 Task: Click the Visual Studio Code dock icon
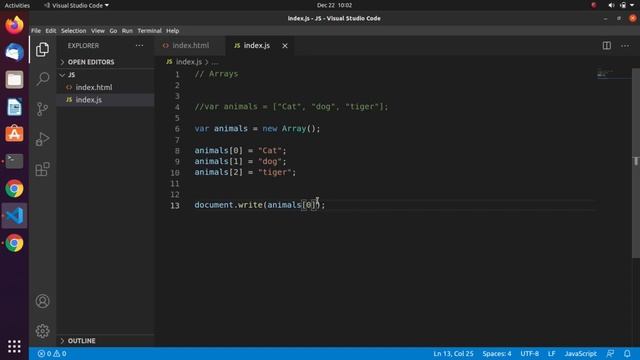point(14,216)
